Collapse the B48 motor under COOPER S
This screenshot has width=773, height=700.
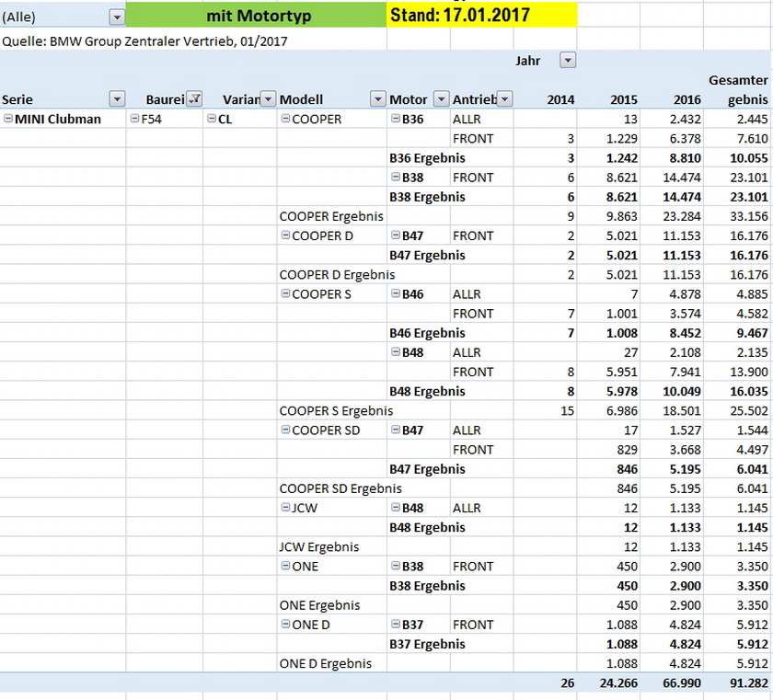(x=396, y=351)
